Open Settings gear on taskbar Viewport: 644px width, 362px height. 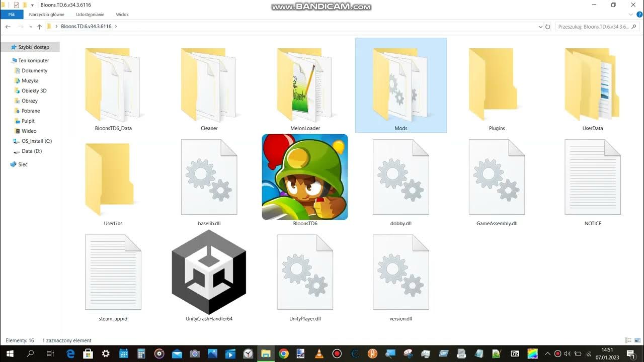click(106, 353)
